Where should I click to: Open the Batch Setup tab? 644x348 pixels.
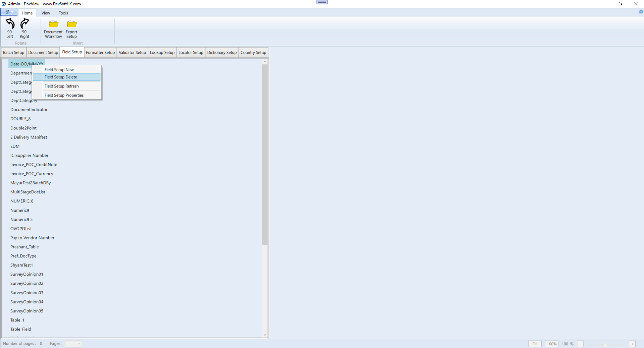13,53
